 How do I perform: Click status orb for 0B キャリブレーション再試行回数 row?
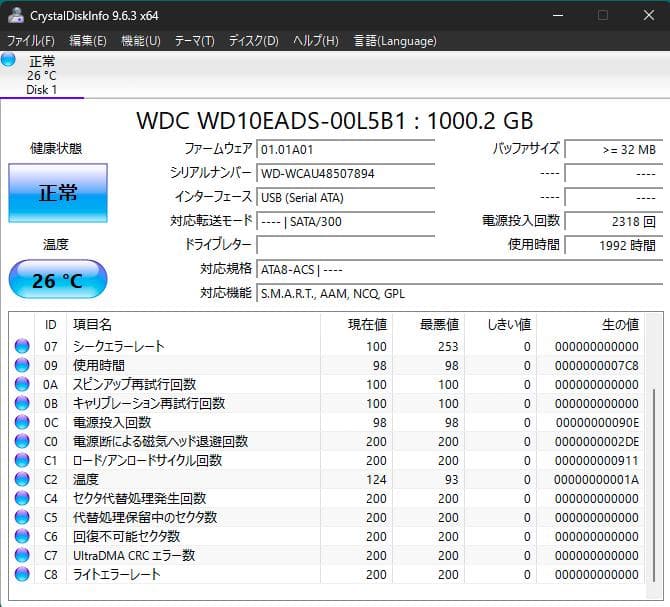point(22,403)
